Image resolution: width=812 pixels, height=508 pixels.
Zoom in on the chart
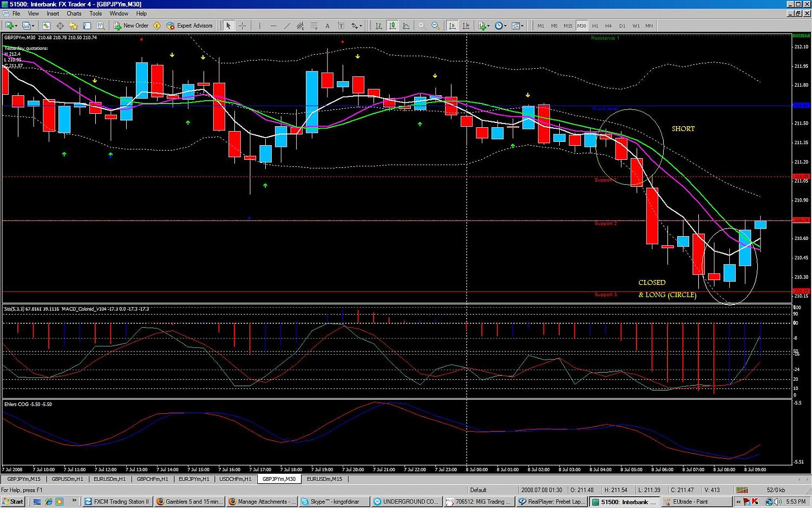click(x=422, y=25)
